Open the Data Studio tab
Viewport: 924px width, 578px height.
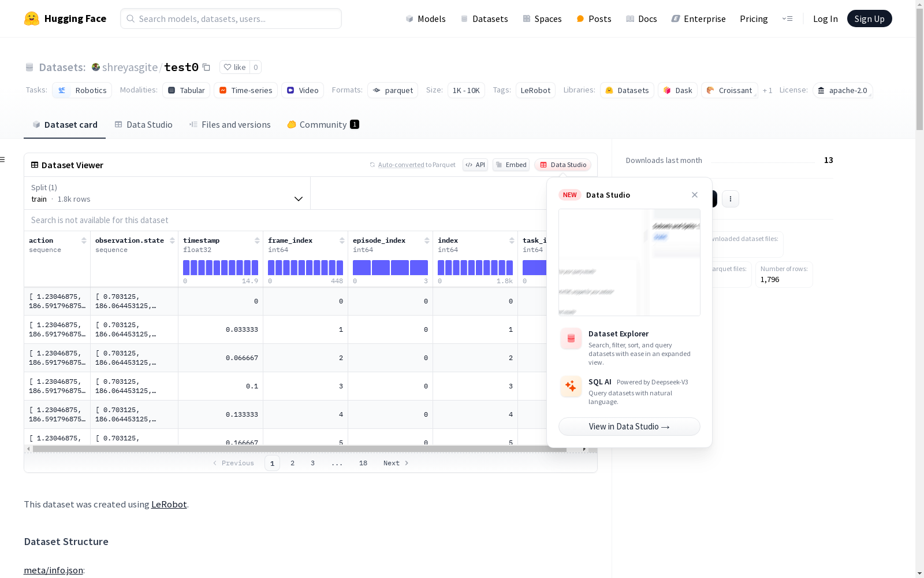click(x=143, y=125)
